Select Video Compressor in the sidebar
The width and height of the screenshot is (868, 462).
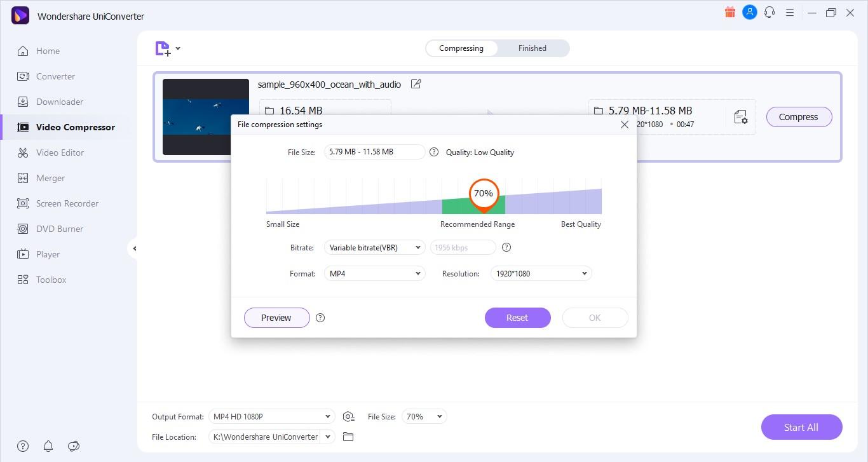pyautogui.click(x=69, y=127)
